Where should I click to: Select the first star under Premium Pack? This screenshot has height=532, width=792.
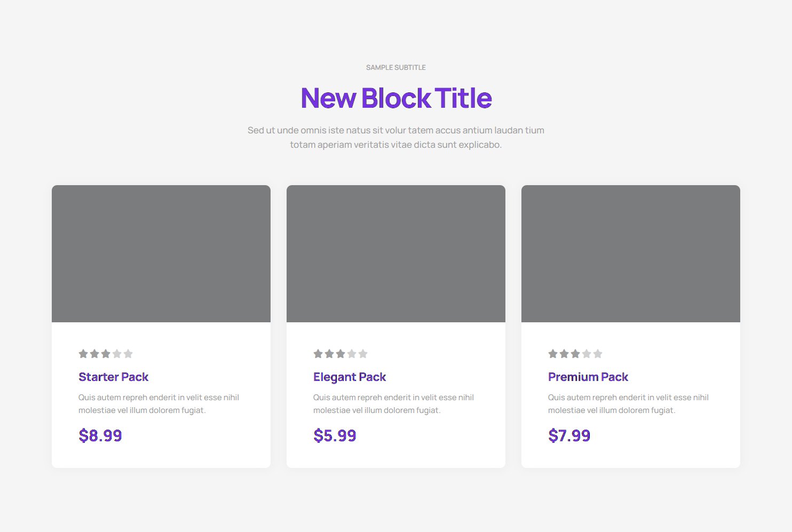[x=552, y=353]
